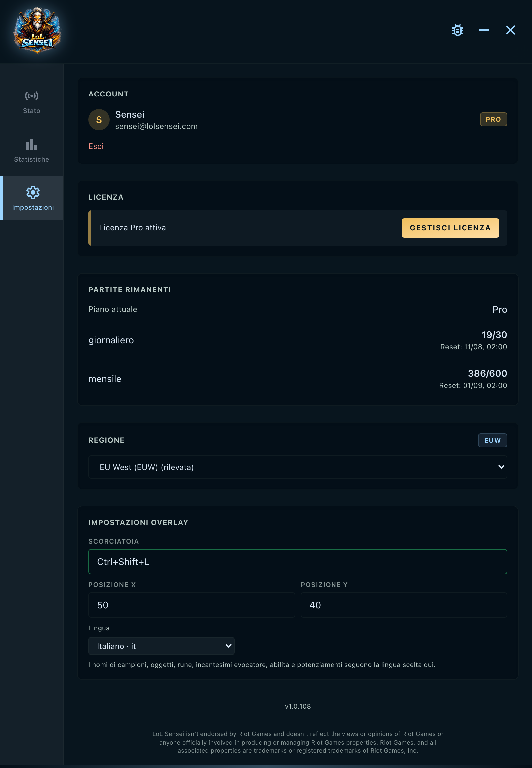
Task: Expand the EU West region dropdown
Action: coord(298,467)
